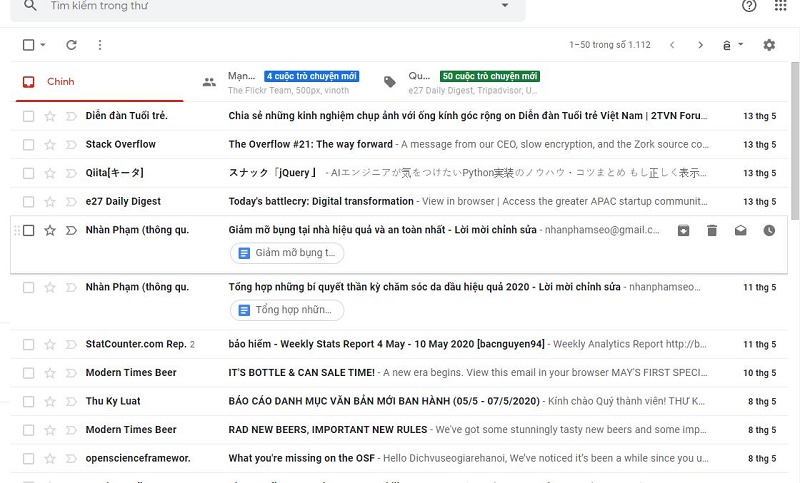The width and height of the screenshot is (800, 483).
Task: Open the Qiita スナック jQuery email
Action: pyautogui.click(x=399, y=173)
